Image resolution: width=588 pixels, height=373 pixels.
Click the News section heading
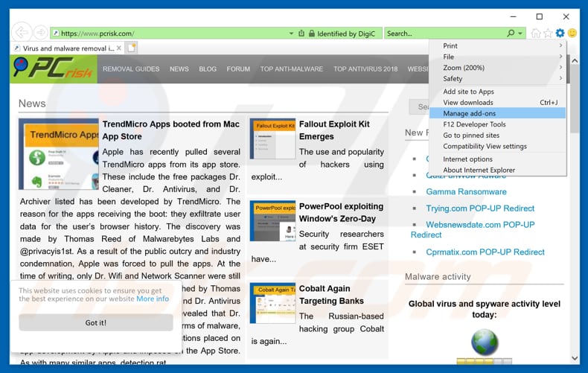(32, 103)
